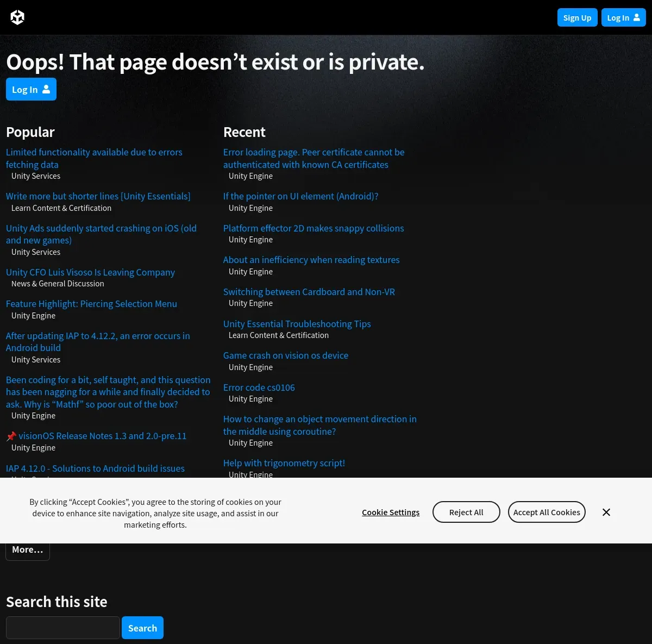Open 'About an inefficiency when reading textures'

pyautogui.click(x=311, y=260)
